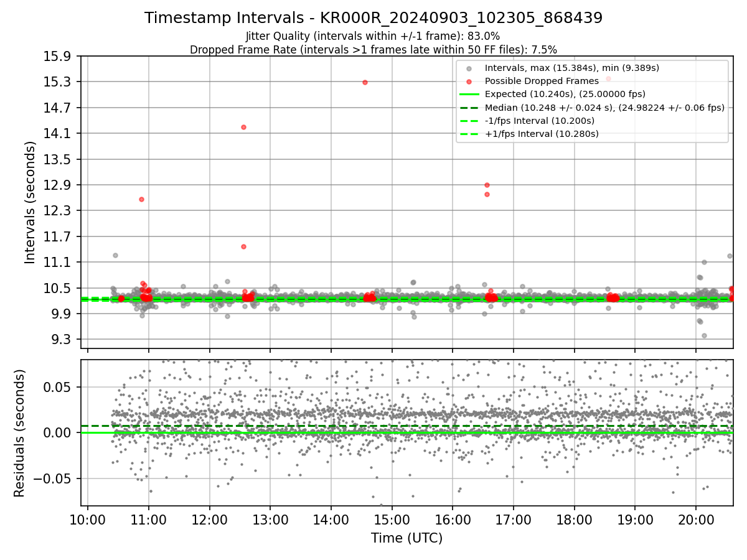The width and height of the screenshot is (747, 560).
Task: Click the solid green Expected legend line
Action: point(469,94)
